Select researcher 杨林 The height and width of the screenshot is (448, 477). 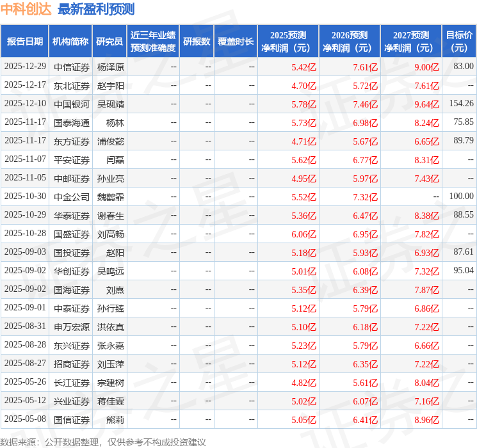[115, 123]
